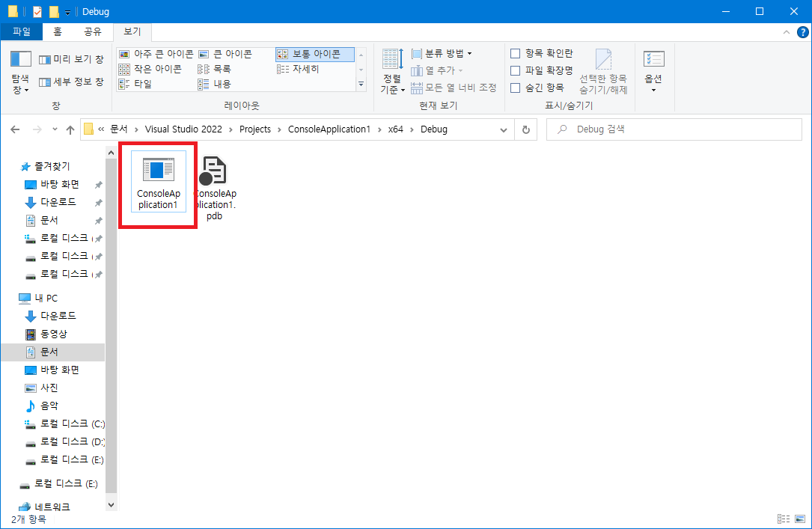The image size is (812, 529).
Task: Open the 탐색 창 navigation pane button
Action: [21, 73]
